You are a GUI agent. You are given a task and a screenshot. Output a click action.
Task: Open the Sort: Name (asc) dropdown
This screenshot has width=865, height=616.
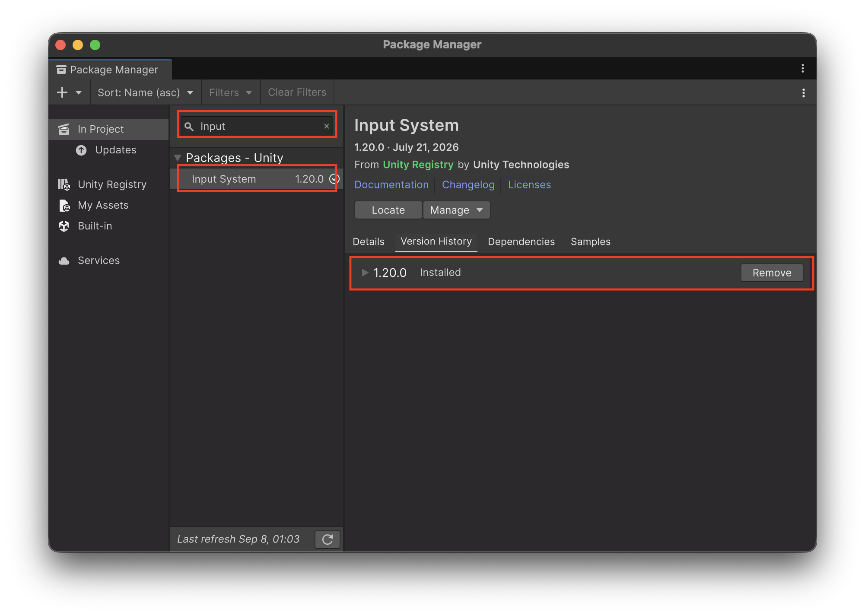[146, 92]
